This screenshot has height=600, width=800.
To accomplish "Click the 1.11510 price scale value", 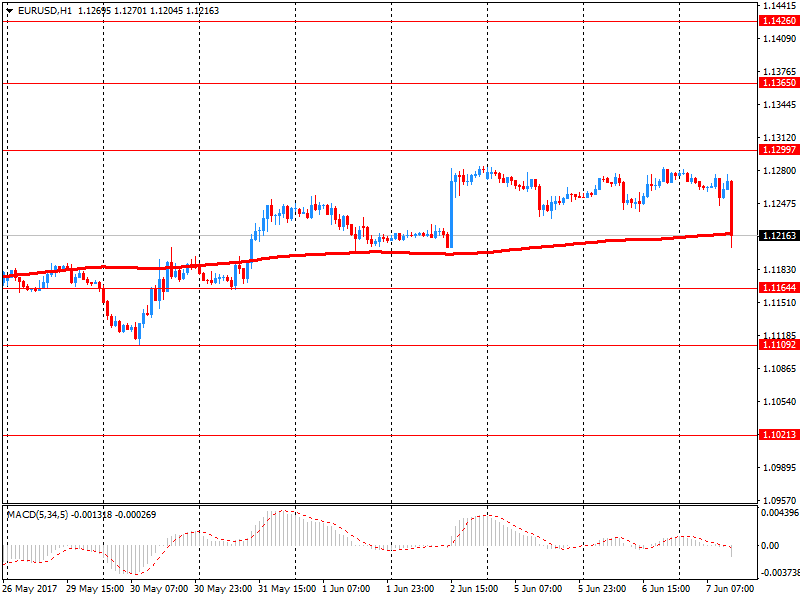I will [x=779, y=303].
